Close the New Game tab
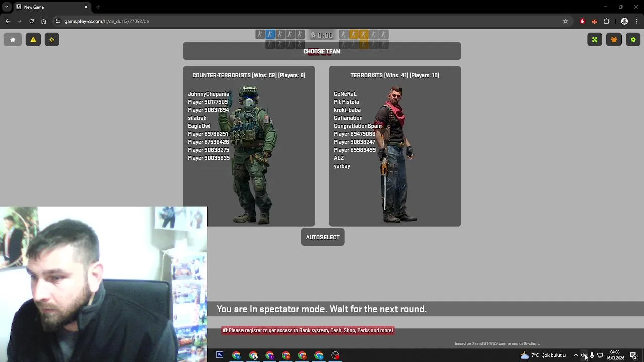This screenshot has width=644, height=362. [x=86, y=7]
